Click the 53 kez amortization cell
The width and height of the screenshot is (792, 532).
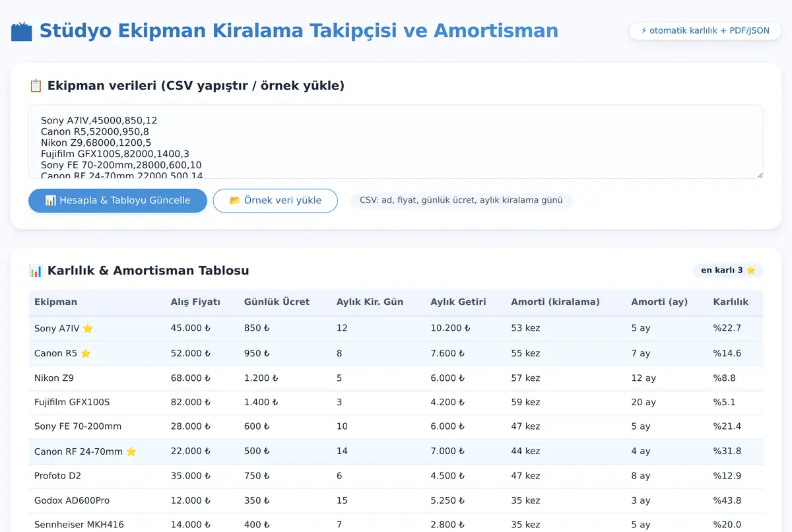[x=525, y=328]
